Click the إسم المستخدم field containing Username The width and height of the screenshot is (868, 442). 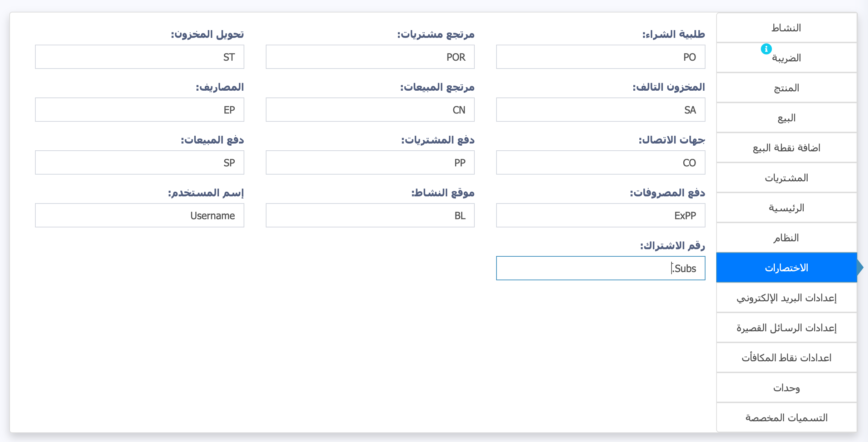pos(140,215)
